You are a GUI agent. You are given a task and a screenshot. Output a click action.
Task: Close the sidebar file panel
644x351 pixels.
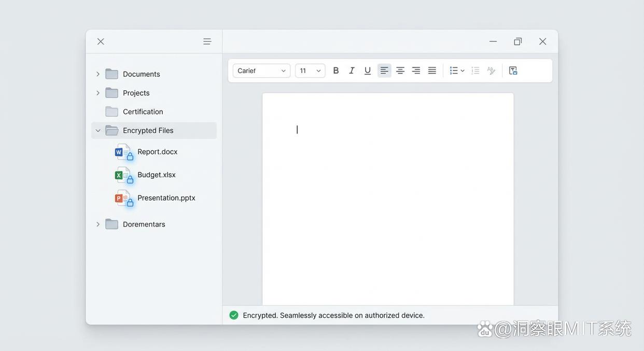pos(101,41)
